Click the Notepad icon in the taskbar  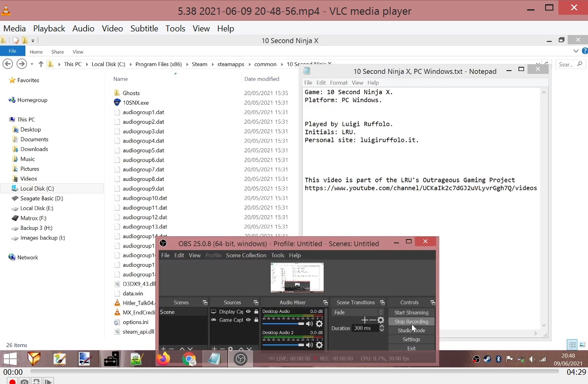pos(214,359)
